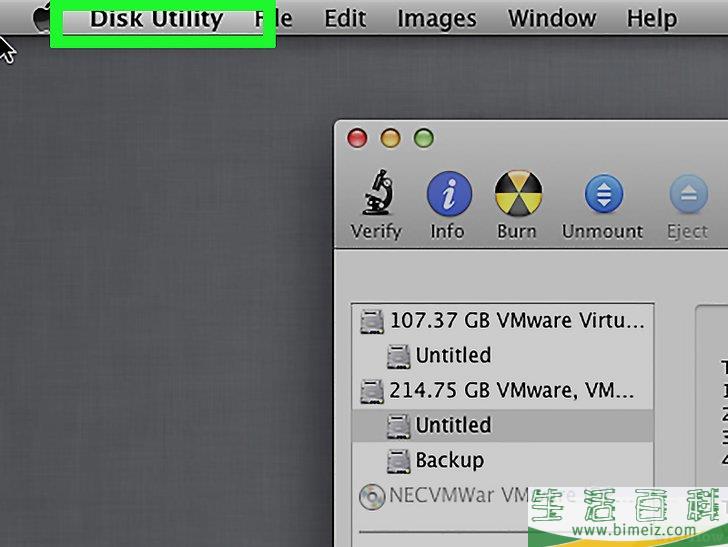Select the NECVMWar optical drive entry

503,495
